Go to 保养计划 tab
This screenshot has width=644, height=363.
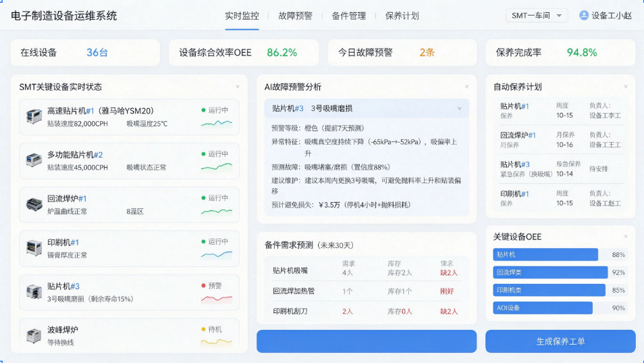402,16
